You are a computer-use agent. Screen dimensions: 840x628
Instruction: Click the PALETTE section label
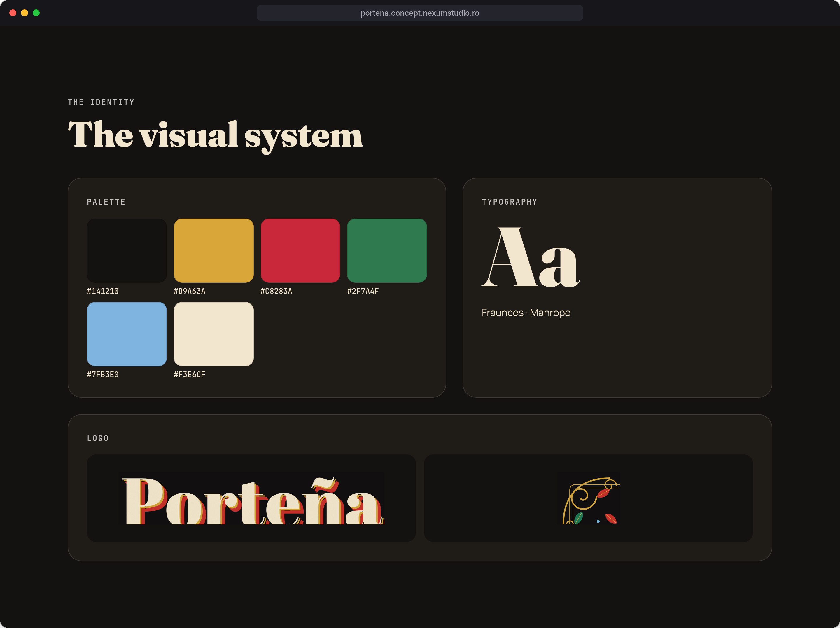tap(106, 202)
